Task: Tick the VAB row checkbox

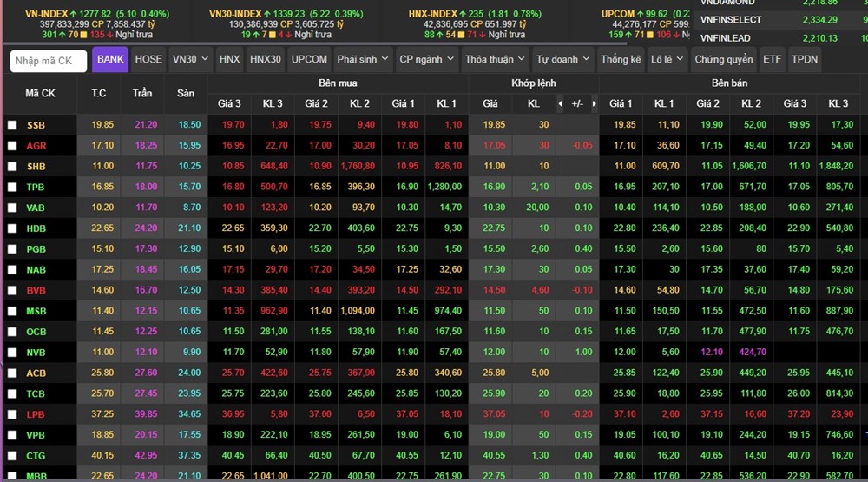Action: 12,208
